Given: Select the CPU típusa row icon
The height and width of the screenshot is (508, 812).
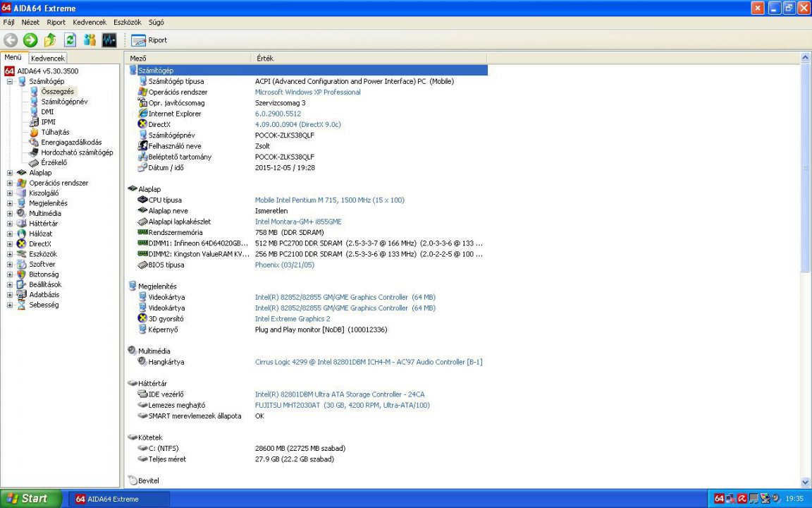Looking at the screenshot, I should (142, 200).
